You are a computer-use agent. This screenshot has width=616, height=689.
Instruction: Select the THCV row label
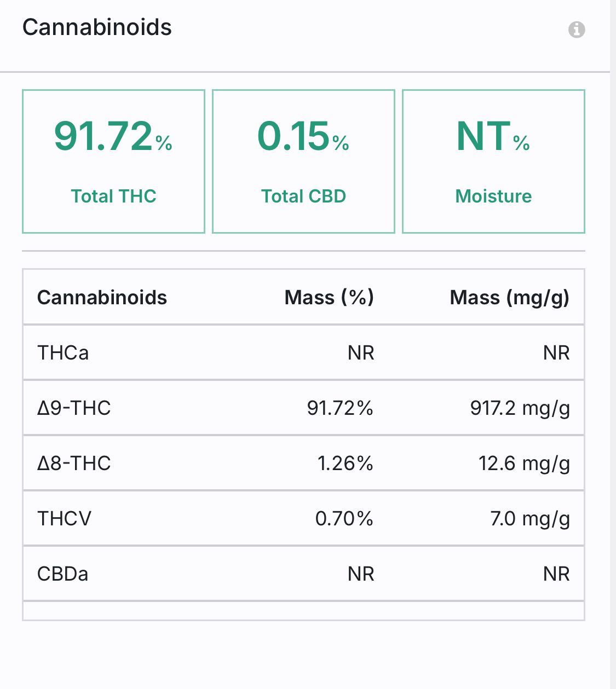point(64,518)
